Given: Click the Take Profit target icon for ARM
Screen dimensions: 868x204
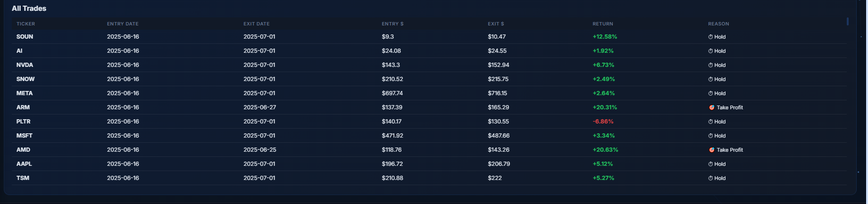Looking at the screenshot, I should click(x=711, y=107).
